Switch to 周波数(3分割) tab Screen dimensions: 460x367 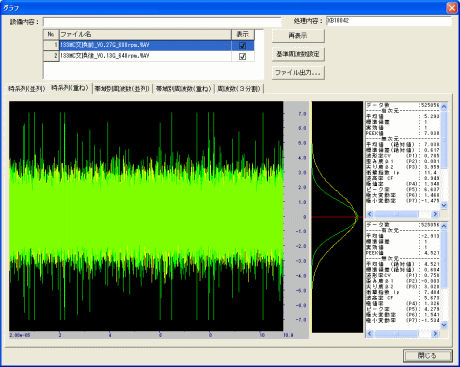click(x=239, y=89)
